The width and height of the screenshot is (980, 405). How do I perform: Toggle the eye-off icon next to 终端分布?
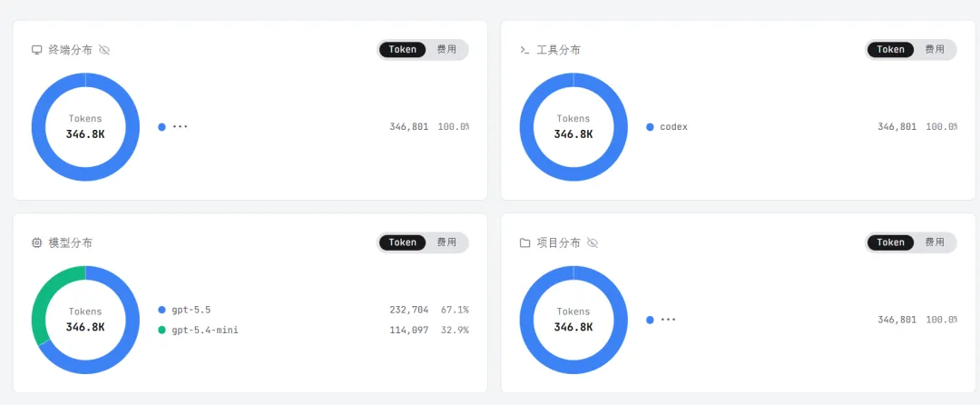tap(104, 50)
